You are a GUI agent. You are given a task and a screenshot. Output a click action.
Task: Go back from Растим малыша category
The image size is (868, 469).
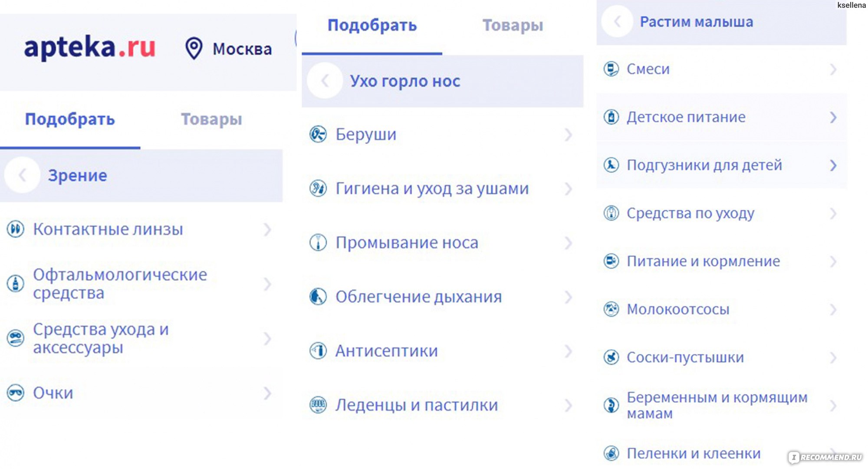pos(617,21)
